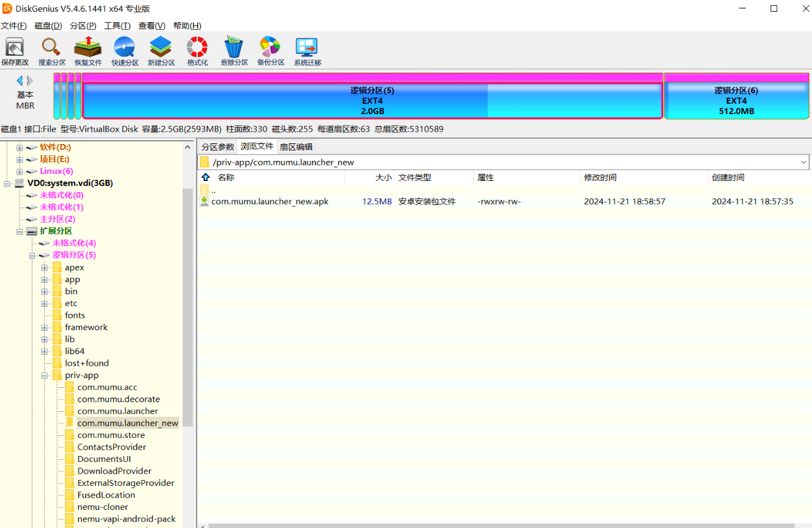Click the APK icon of com.mumu.launcher_new.apk
812x528 pixels.
205,202
